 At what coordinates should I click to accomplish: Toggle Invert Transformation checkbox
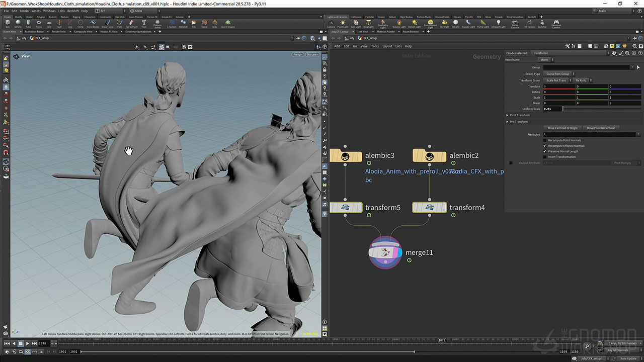[545, 157]
